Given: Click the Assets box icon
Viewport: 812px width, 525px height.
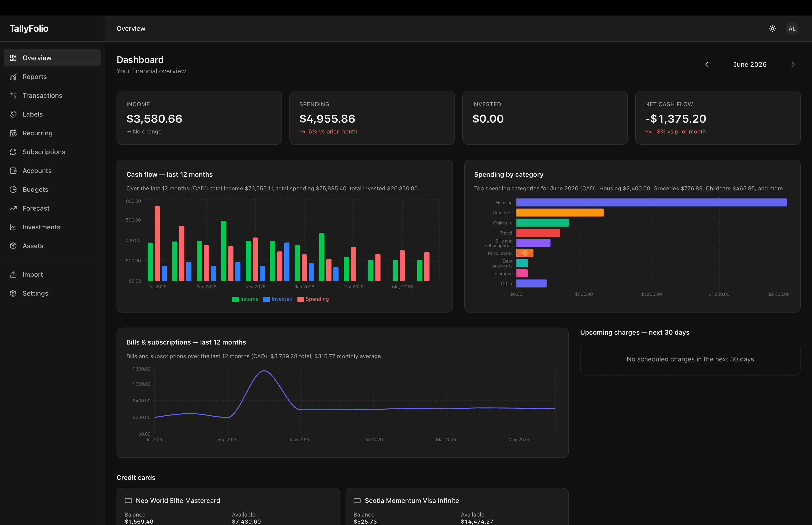Looking at the screenshot, I should pos(13,246).
